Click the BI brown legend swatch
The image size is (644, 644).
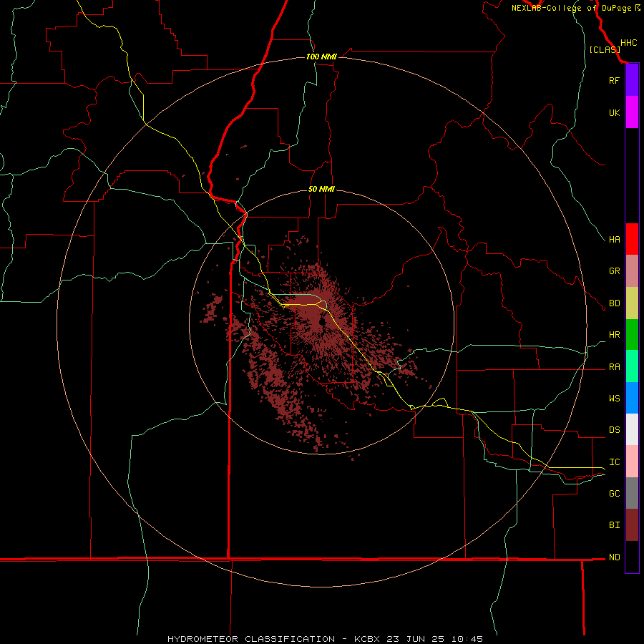click(632, 525)
